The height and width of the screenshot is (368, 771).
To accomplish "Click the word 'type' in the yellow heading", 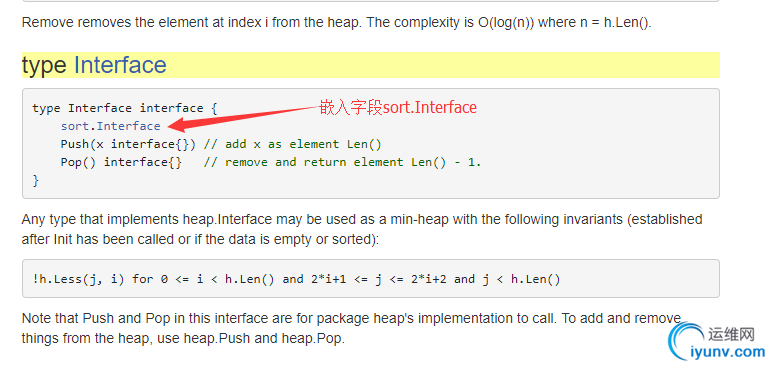I will coord(44,66).
